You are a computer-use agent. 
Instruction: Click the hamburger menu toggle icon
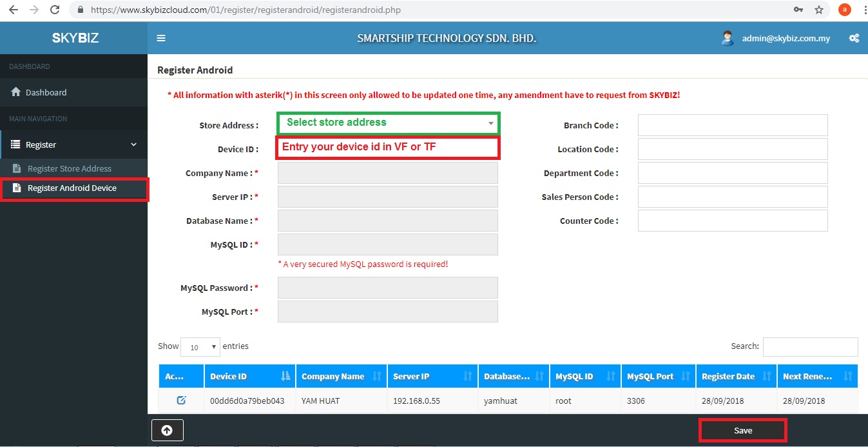[161, 38]
